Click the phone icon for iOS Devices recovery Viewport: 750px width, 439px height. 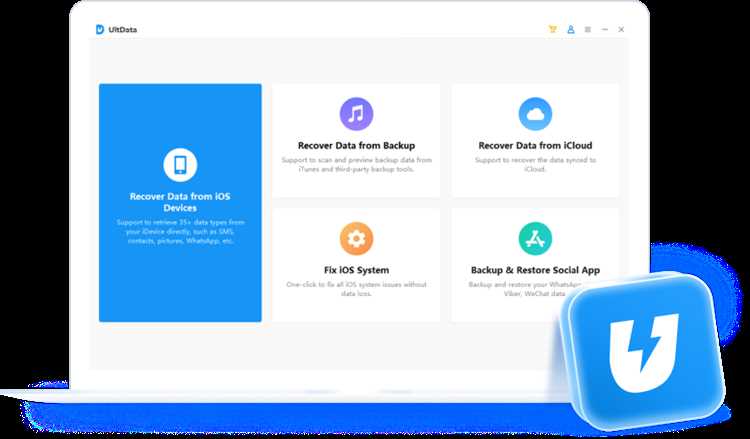(x=180, y=165)
